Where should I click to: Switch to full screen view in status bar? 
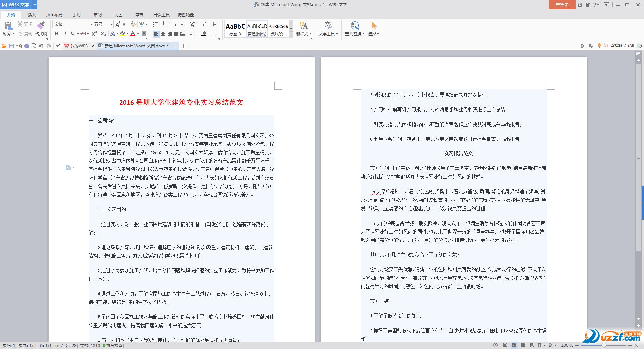tap(505, 345)
